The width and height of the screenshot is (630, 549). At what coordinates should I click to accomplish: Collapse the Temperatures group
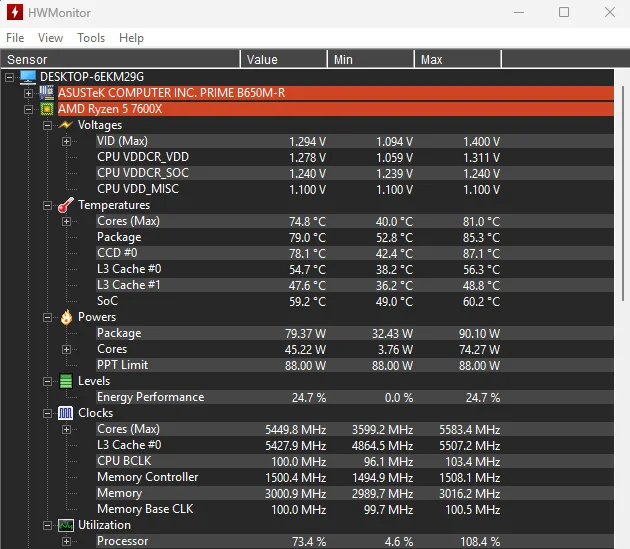[47, 205]
